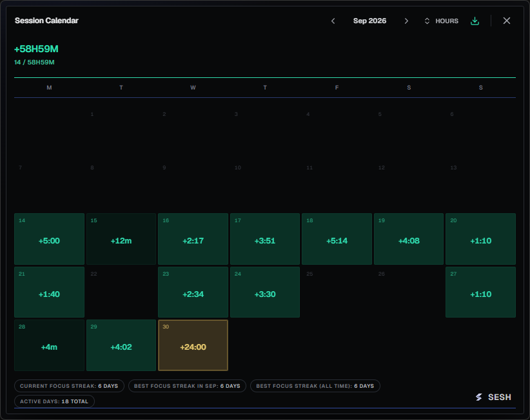Select day 18 with +5:14
This screenshot has width=530, height=420.
coord(337,239)
